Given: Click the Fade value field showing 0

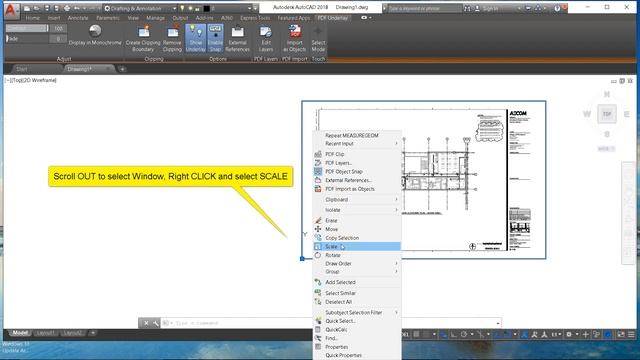Looking at the screenshot, I should tap(58, 39).
